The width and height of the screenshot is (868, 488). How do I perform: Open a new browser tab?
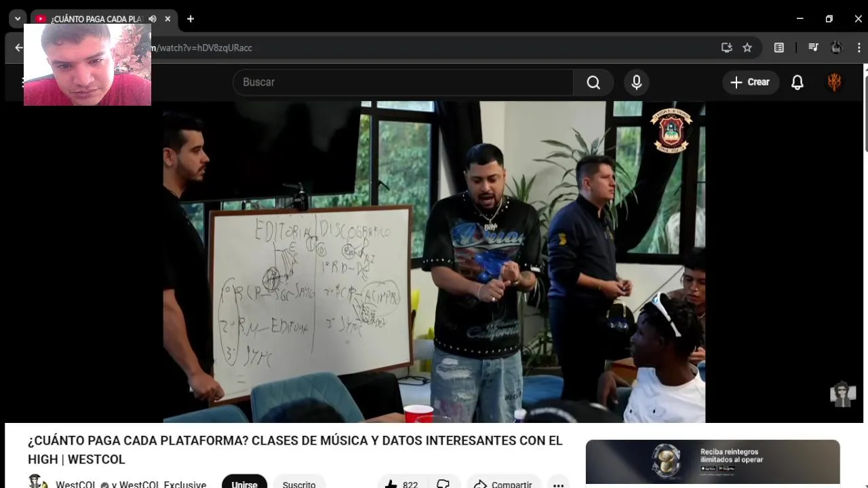coord(191,19)
